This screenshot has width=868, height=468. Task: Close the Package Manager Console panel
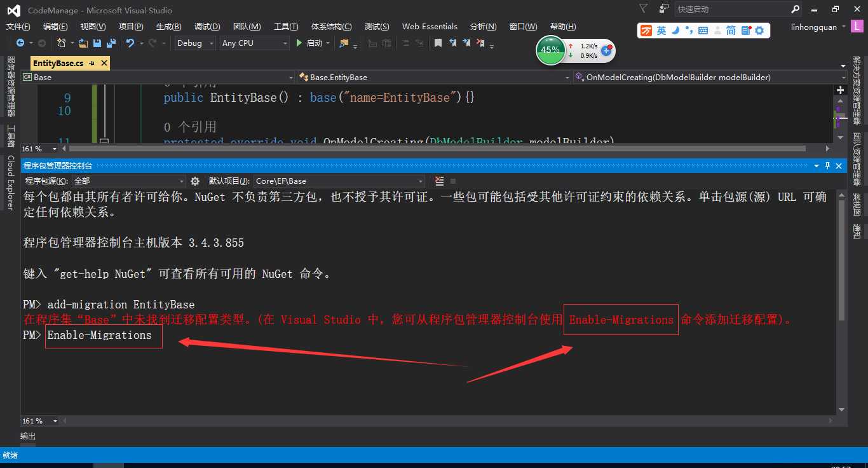839,165
